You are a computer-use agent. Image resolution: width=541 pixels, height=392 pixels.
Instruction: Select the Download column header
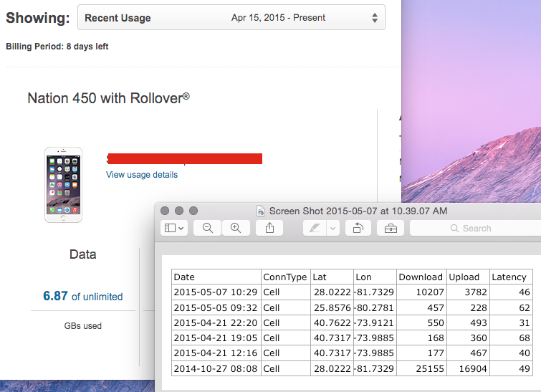pos(421,277)
